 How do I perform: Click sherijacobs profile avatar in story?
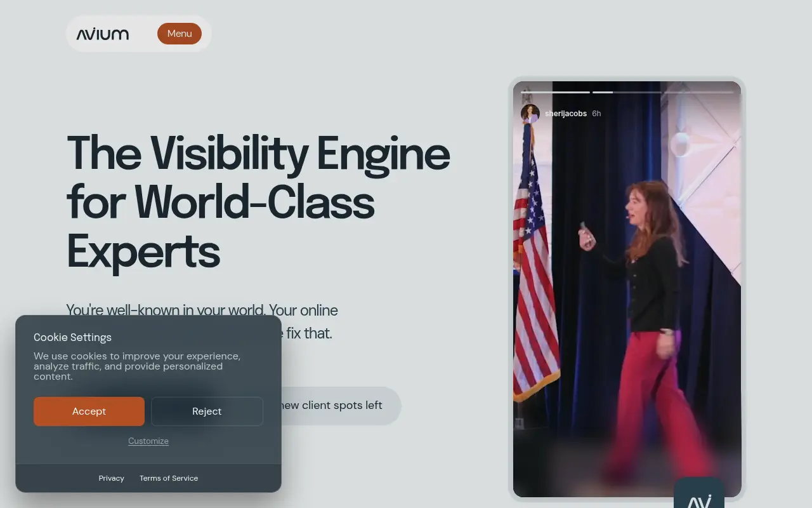[530, 114]
